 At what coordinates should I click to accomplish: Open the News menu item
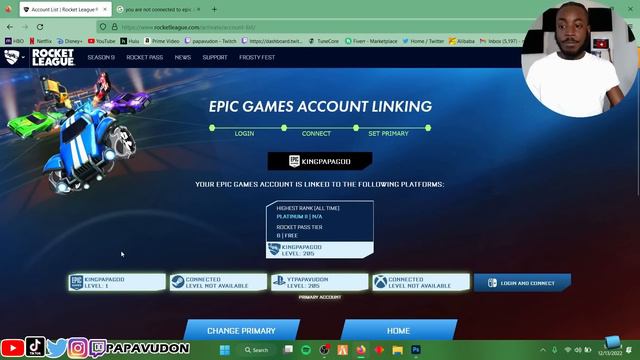pyautogui.click(x=182, y=58)
